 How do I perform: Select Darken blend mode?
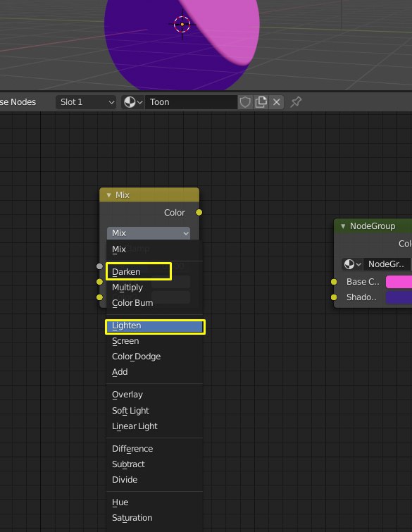[155, 272]
